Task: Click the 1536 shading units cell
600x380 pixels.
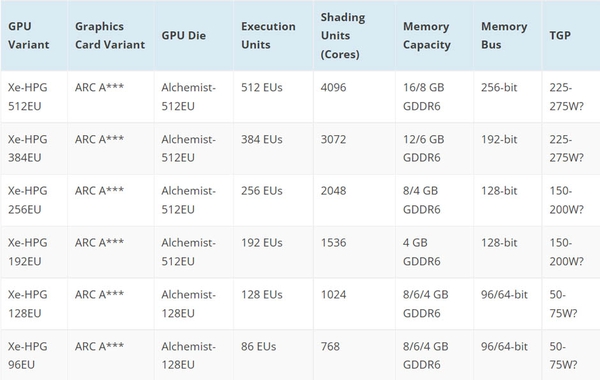Action: 333,243
